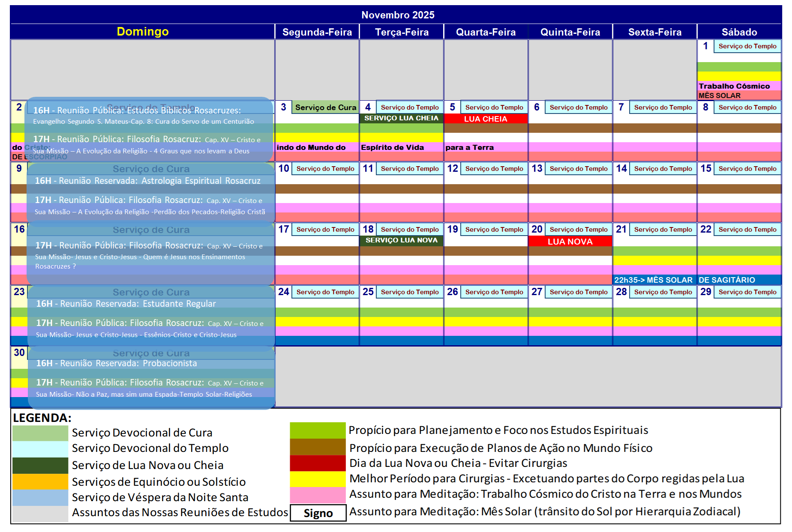Click the yellow Melhor Período para Cirurgias swatch
The image size is (792, 532).
tap(318, 478)
